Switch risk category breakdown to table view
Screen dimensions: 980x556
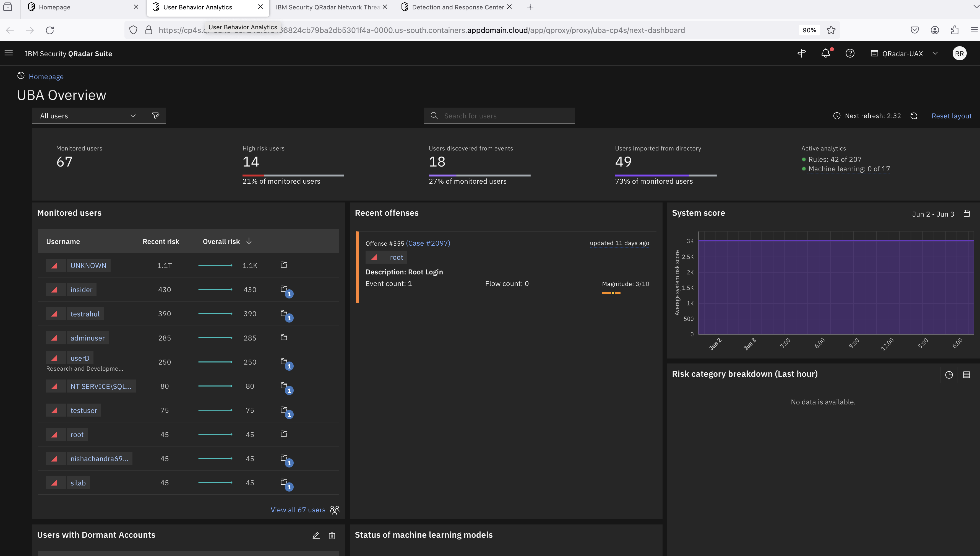(x=966, y=375)
